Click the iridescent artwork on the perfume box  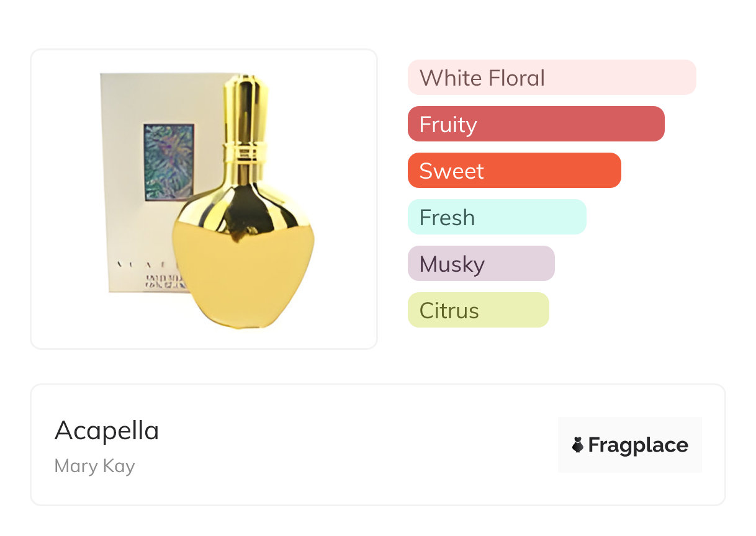(168, 162)
